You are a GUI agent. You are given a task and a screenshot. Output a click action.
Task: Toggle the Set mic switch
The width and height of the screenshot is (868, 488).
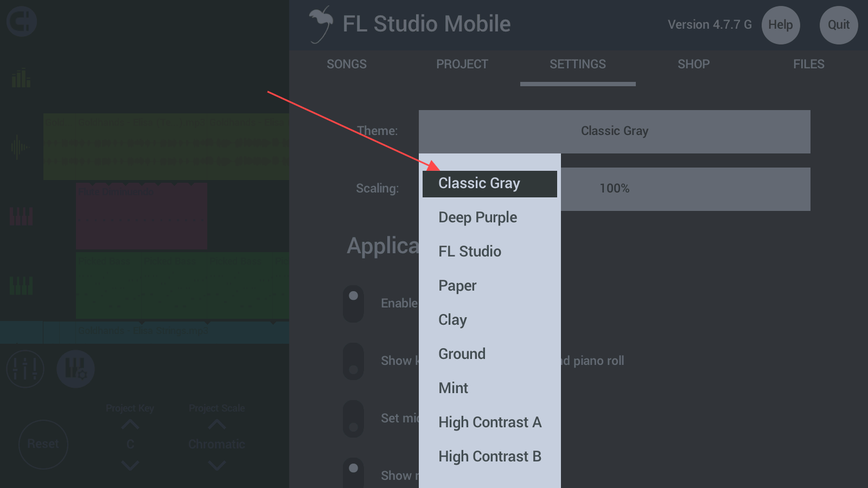tap(353, 419)
